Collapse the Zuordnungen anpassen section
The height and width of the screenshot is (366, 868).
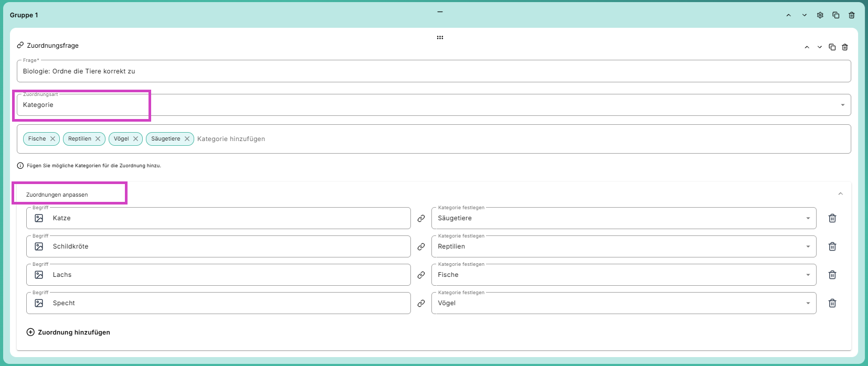tap(840, 194)
